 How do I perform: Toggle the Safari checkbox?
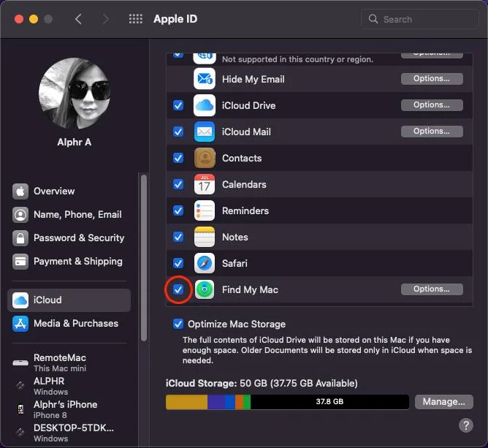[x=178, y=263]
